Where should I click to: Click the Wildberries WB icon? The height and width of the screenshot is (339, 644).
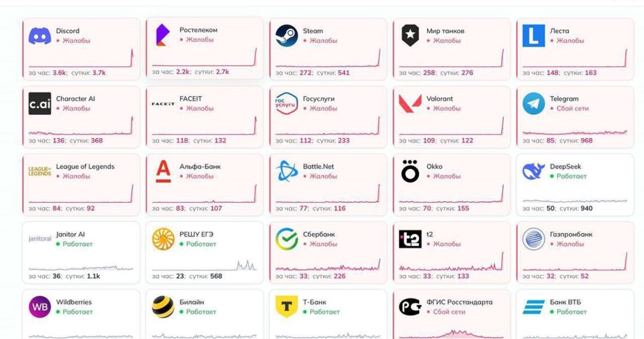(x=40, y=307)
